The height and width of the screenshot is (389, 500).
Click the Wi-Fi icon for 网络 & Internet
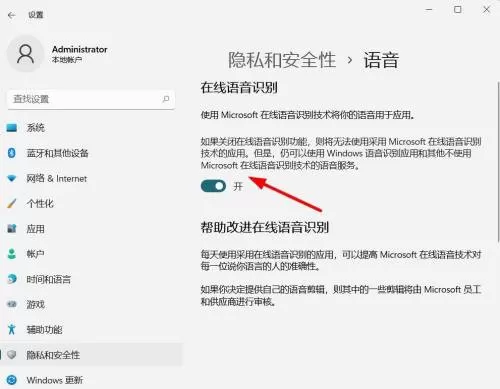tap(12, 178)
